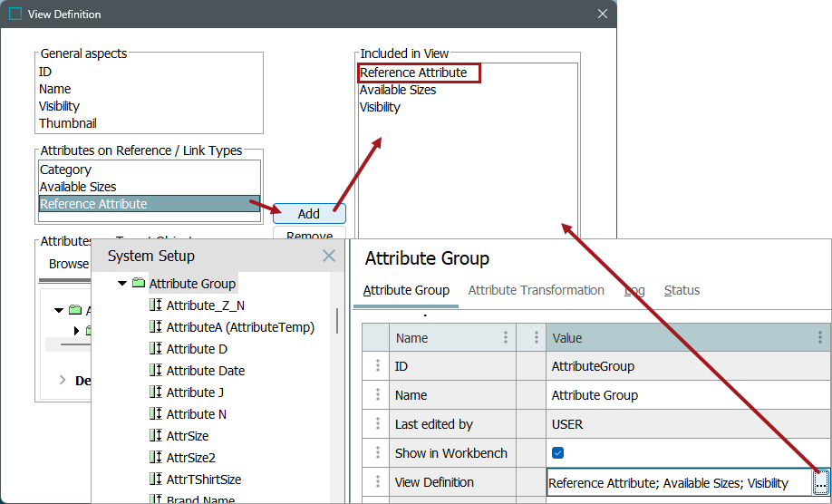Viewport: 832px width, 504px height.
Task: Click the ID row drag handle
Action: [377, 365]
